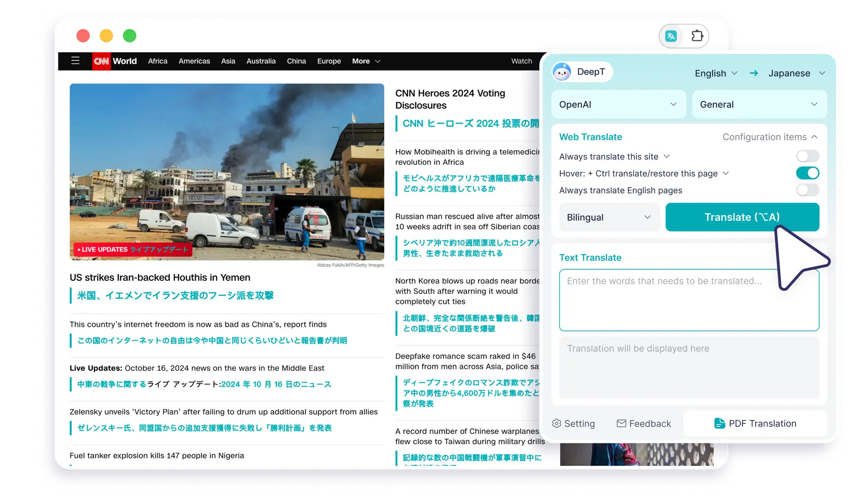This screenshot has width=851, height=504.
Task: Click the PDF Translation document icon
Action: tap(720, 423)
